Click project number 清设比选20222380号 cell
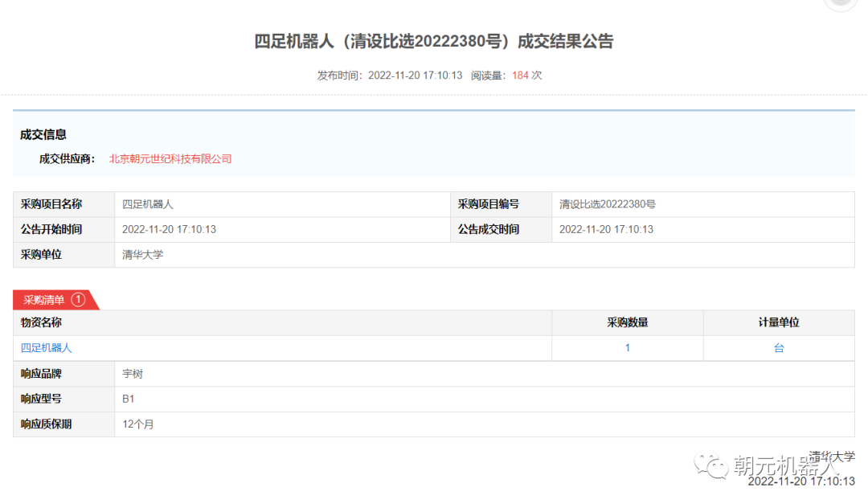The width and height of the screenshot is (868, 504). tap(703, 204)
